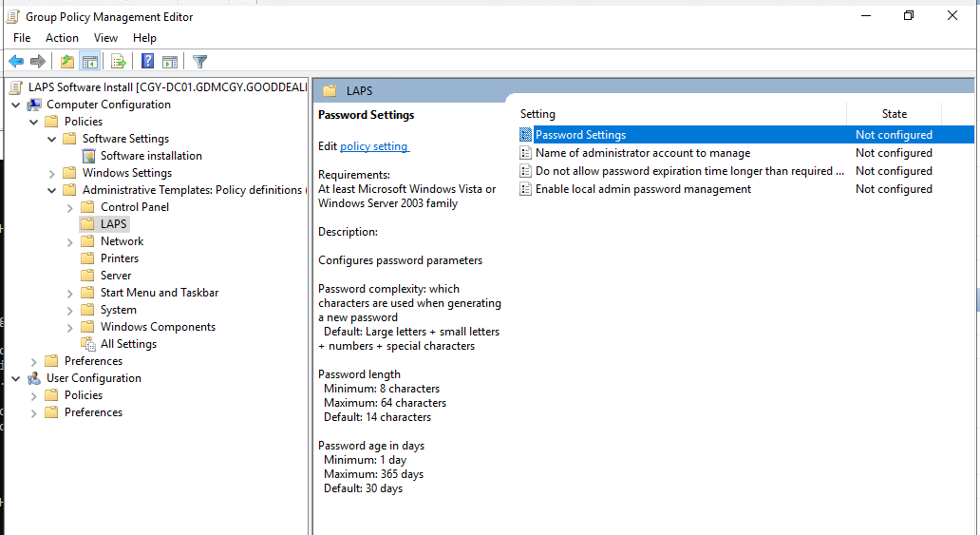Select Password Settings policy row

pos(745,135)
